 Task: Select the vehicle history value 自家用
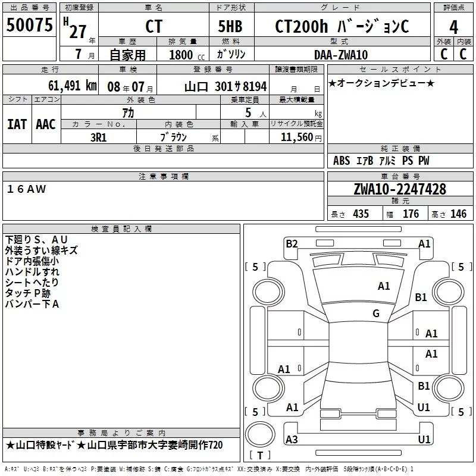click(127, 55)
